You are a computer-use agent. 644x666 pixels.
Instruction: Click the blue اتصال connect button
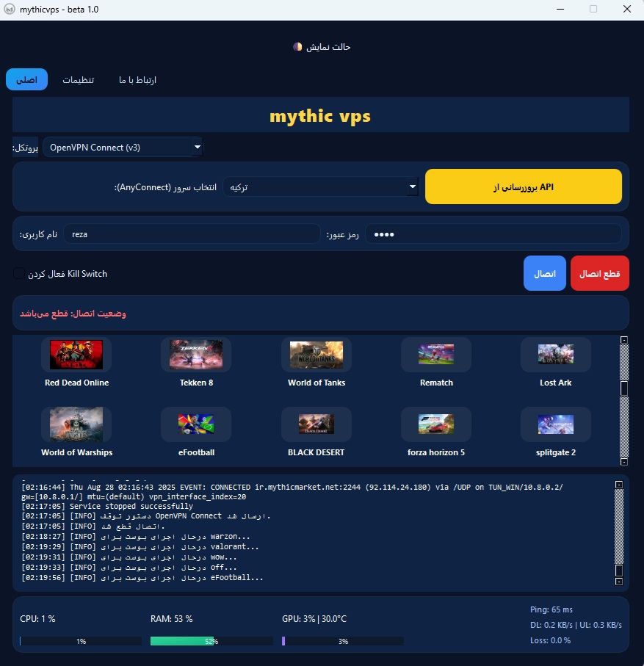(544, 272)
